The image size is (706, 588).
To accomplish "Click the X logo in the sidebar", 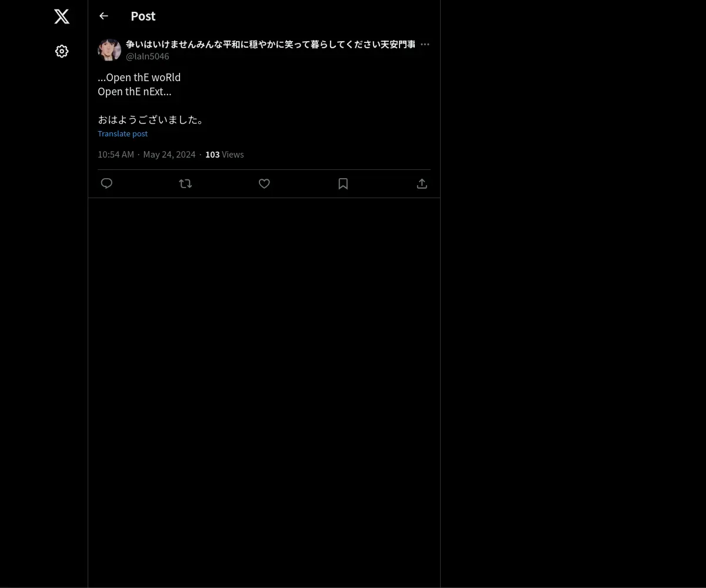I will click(x=62, y=16).
